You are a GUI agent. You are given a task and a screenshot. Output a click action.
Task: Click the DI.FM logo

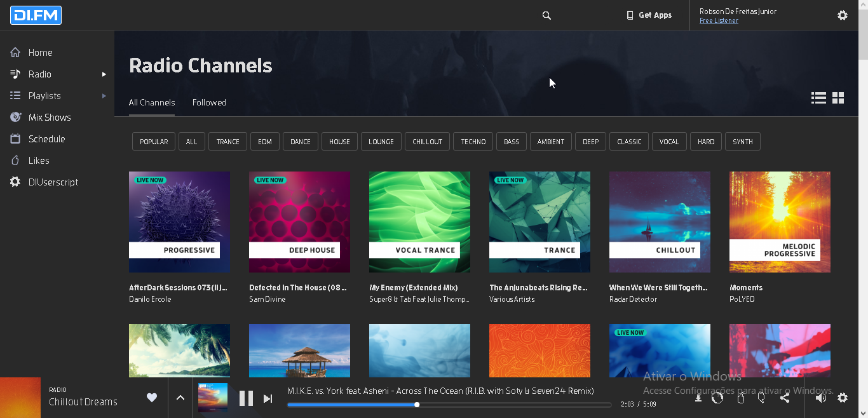pos(36,15)
